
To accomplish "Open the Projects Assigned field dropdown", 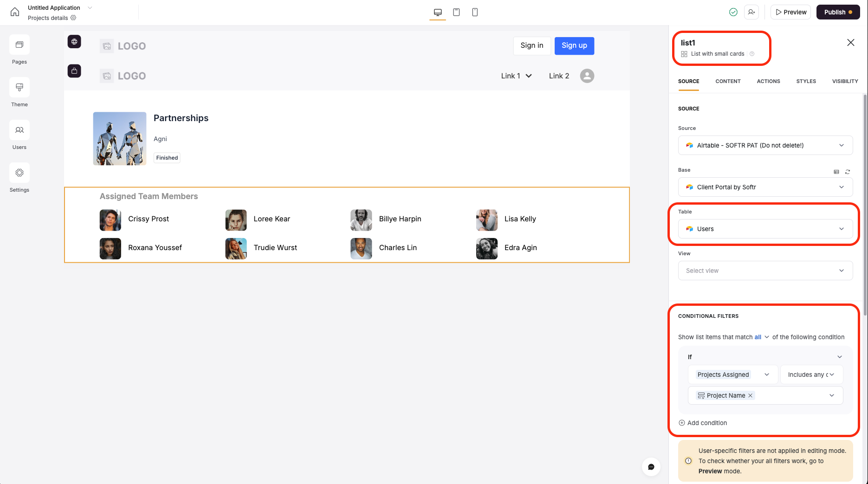I will click(x=733, y=374).
